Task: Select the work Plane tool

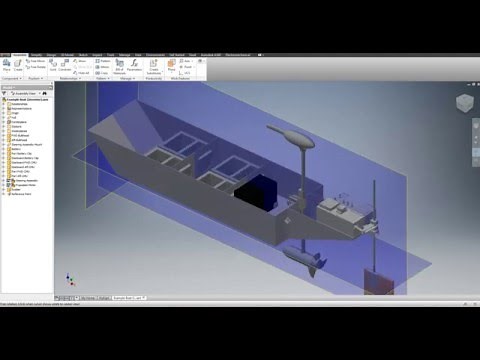Action: (x=171, y=65)
